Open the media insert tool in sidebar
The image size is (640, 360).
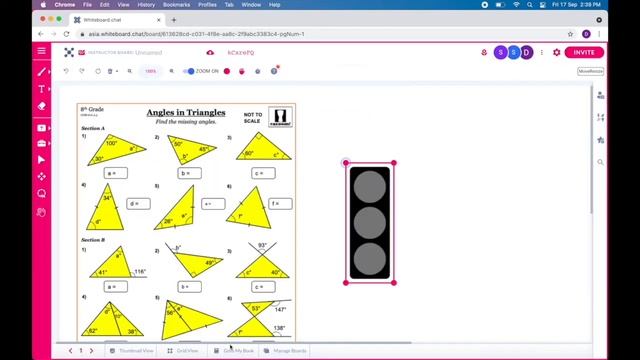pyautogui.click(x=42, y=128)
